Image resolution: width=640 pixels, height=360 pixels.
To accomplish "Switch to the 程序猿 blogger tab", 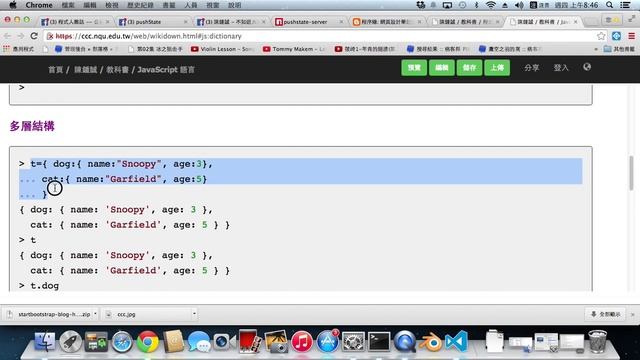I will [386, 22].
